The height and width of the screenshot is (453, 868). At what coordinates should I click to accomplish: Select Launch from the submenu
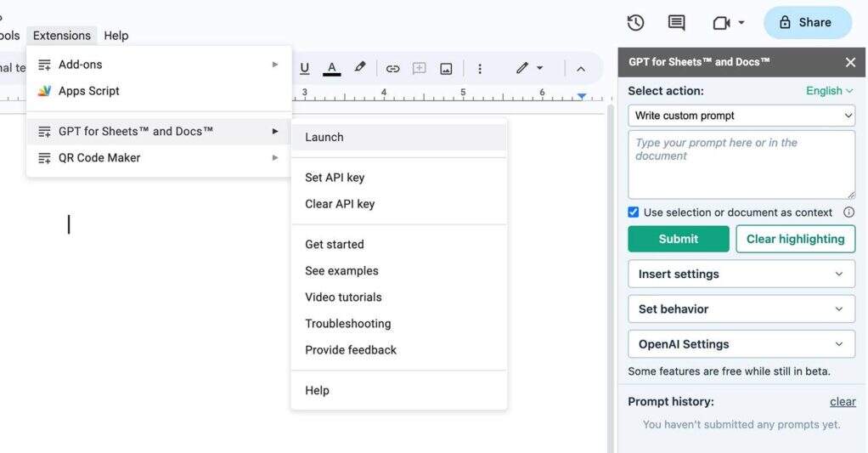tap(324, 137)
